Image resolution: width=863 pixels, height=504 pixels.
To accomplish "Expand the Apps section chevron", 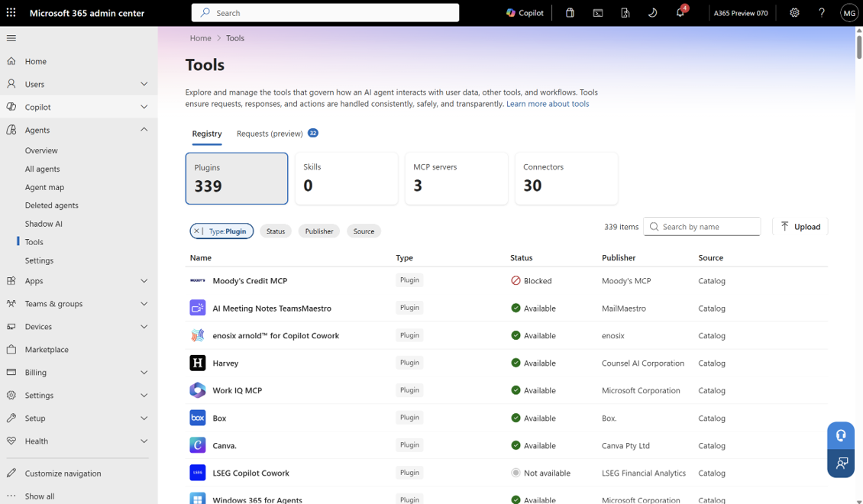I will [x=144, y=280].
